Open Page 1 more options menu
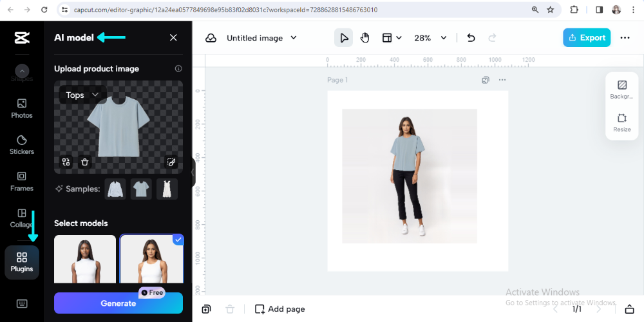Image resolution: width=644 pixels, height=322 pixels. pos(502,80)
